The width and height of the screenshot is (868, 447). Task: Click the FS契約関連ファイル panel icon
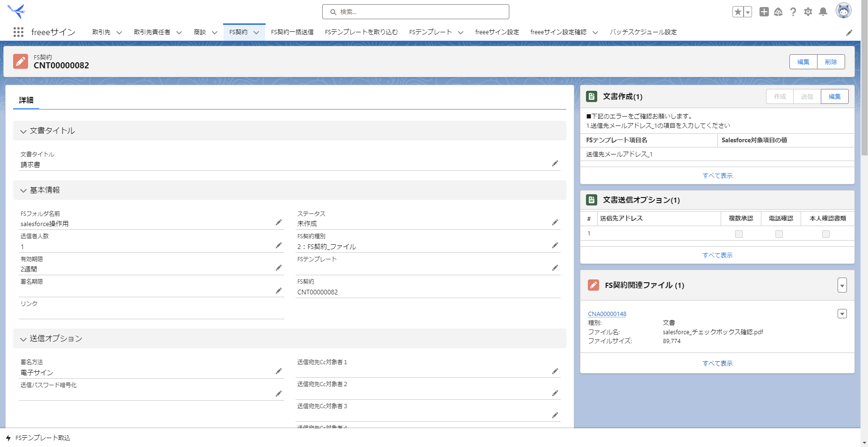coord(593,285)
